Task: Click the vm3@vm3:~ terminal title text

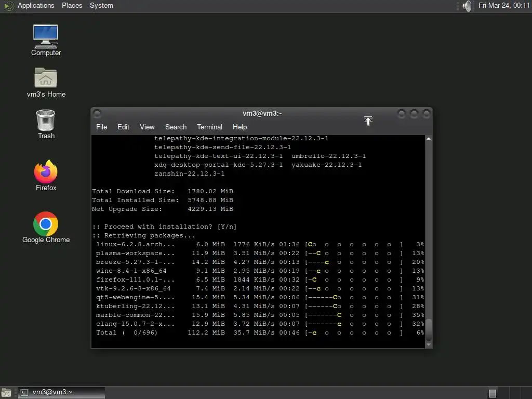Action: [262, 113]
